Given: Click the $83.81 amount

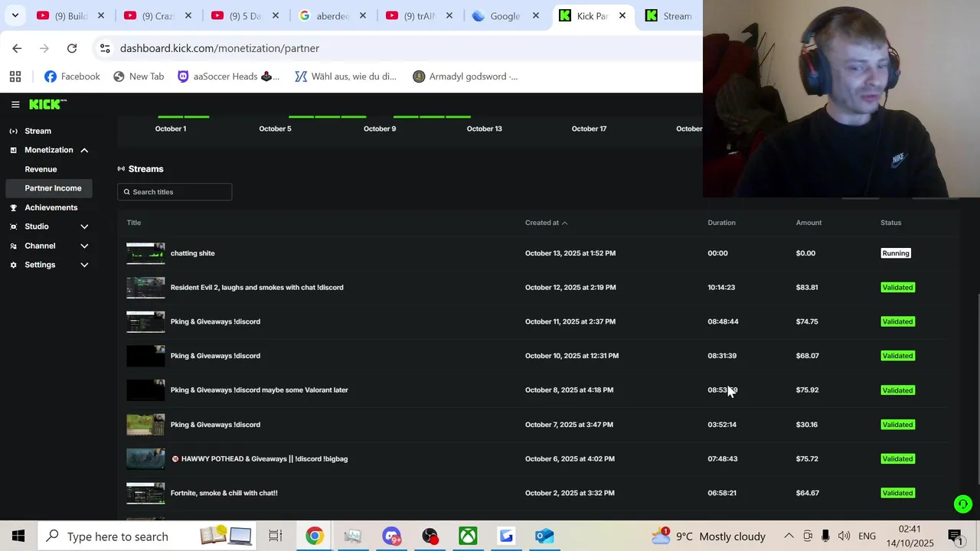Looking at the screenshot, I should tap(807, 288).
